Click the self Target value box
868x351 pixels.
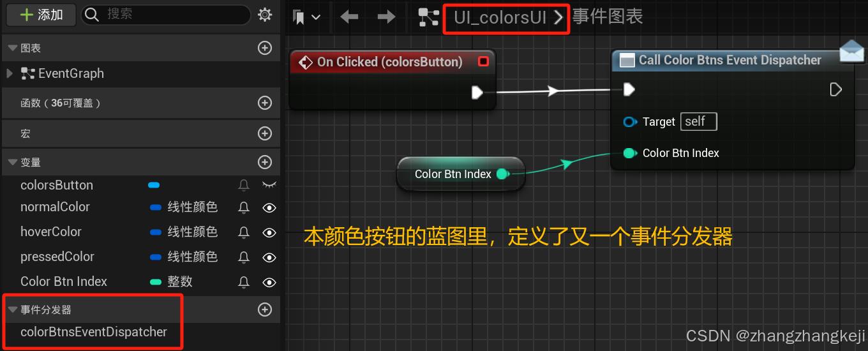coord(699,121)
